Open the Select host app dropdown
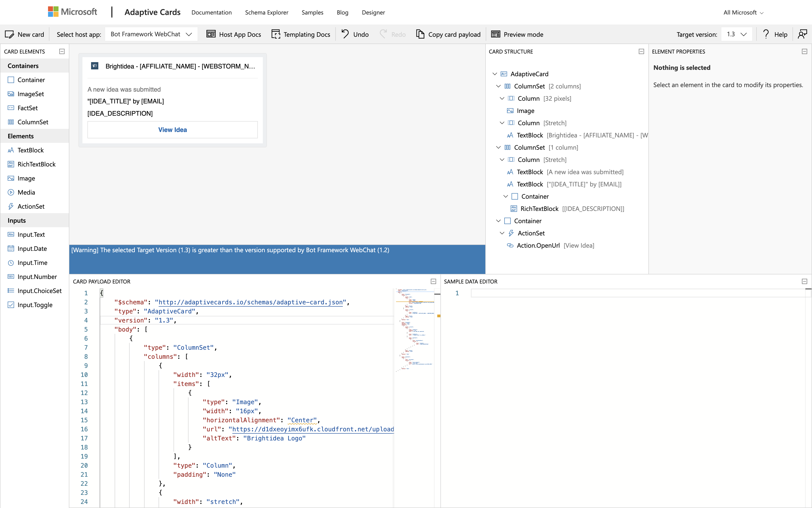This screenshot has height=508, width=812. coord(151,34)
